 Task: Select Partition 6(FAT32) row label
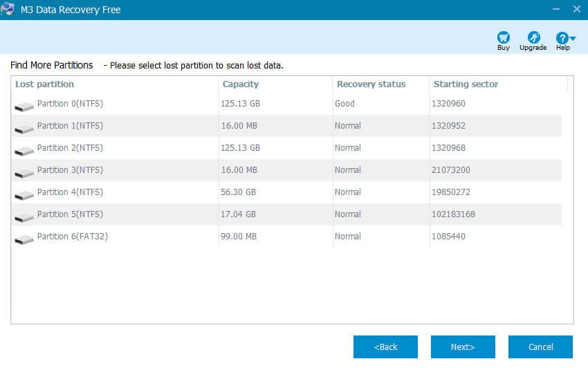pos(73,237)
